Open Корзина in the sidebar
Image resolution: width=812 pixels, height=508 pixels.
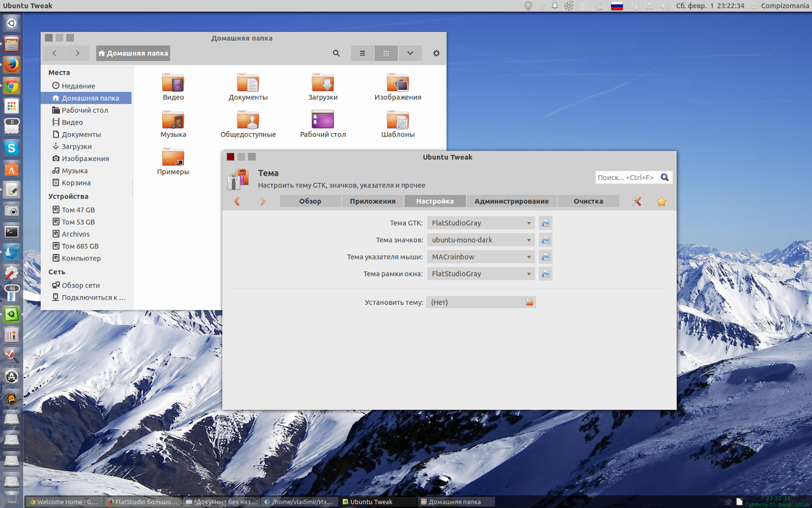pyautogui.click(x=86, y=183)
